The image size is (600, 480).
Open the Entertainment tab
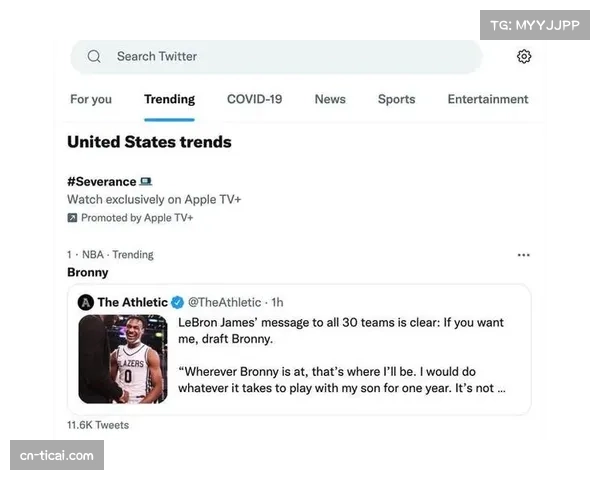coord(488,99)
